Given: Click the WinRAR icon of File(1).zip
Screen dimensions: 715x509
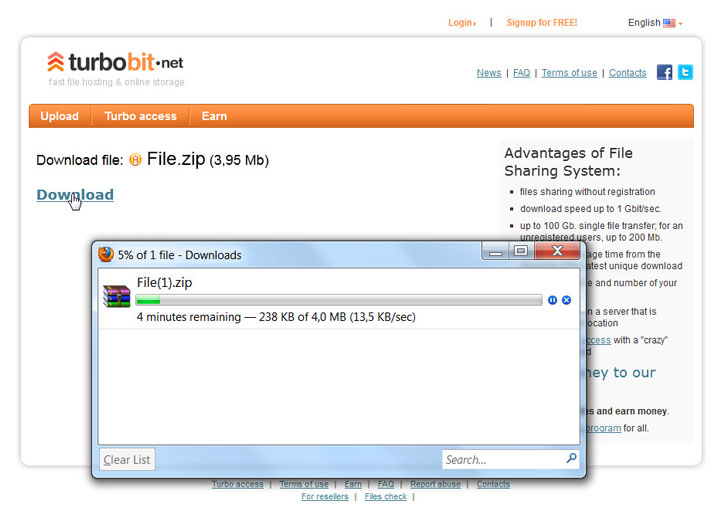Looking at the screenshot, I should (116, 296).
